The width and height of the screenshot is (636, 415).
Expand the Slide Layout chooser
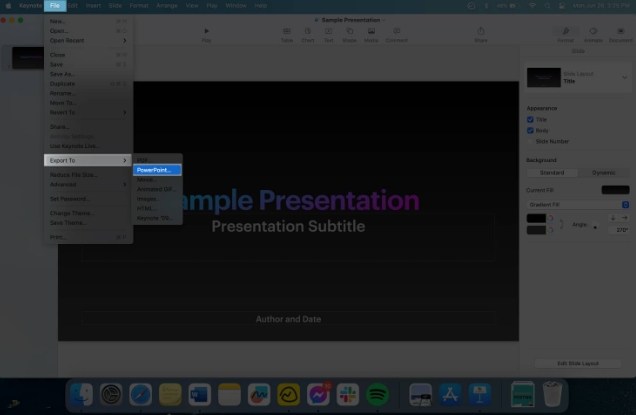tap(625, 77)
